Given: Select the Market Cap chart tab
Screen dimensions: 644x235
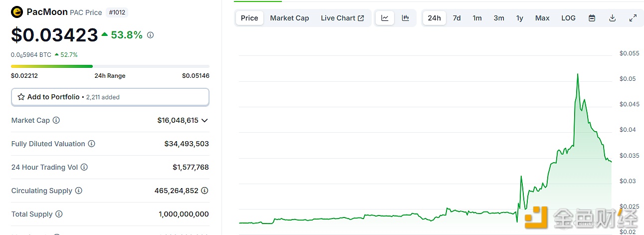Looking at the screenshot, I should (x=289, y=18).
